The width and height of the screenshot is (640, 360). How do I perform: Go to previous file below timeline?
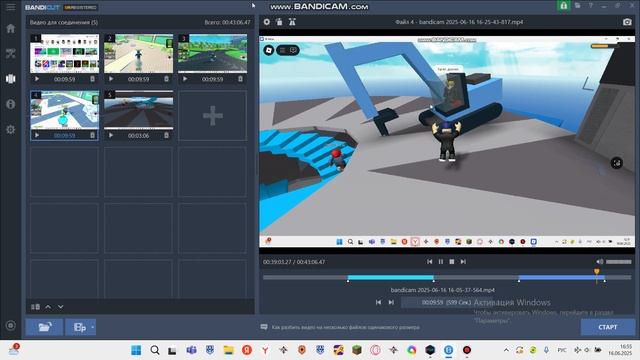(x=378, y=302)
